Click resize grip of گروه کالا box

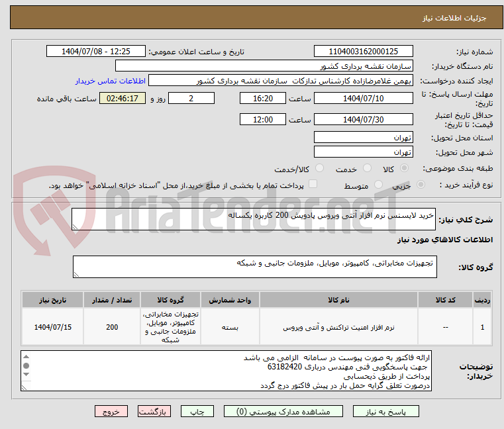pyautogui.click(x=76, y=275)
